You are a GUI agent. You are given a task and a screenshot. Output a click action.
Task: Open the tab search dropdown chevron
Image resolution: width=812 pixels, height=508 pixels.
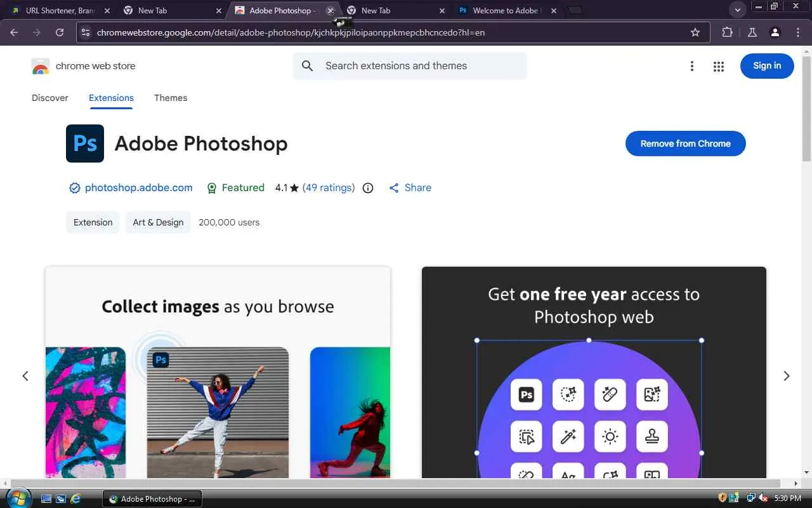point(737,10)
